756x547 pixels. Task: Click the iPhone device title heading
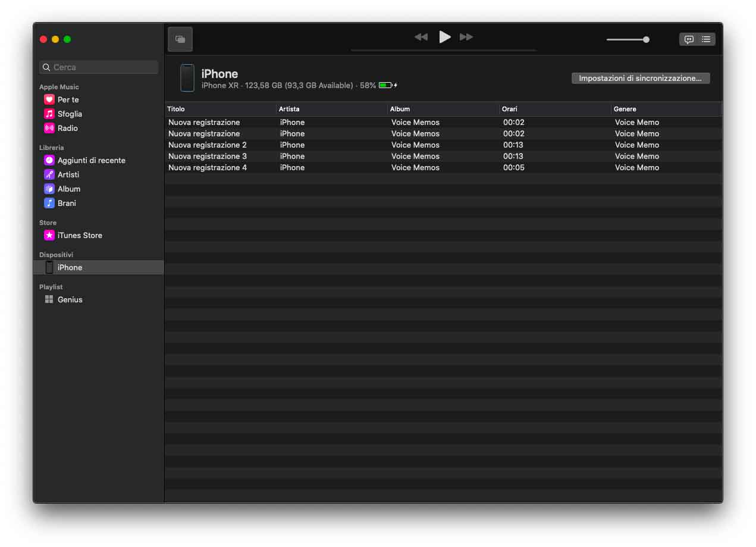tap(219, 74)
